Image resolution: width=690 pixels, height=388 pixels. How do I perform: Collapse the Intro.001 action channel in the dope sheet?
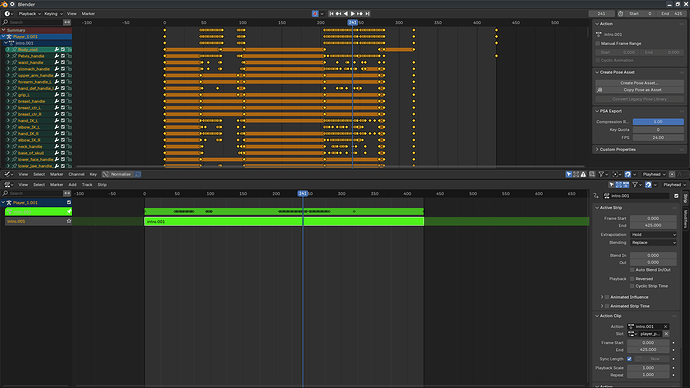6,43
